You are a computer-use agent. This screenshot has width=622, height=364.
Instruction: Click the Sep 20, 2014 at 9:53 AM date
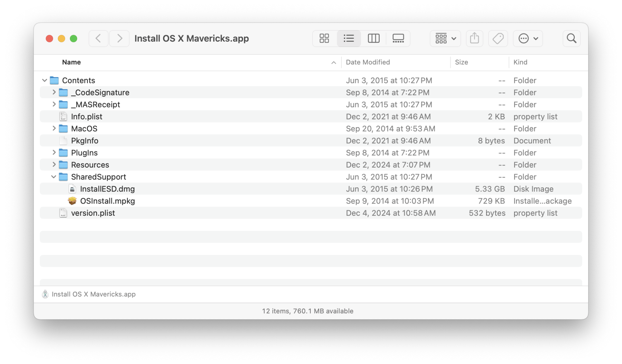(391, 128)
